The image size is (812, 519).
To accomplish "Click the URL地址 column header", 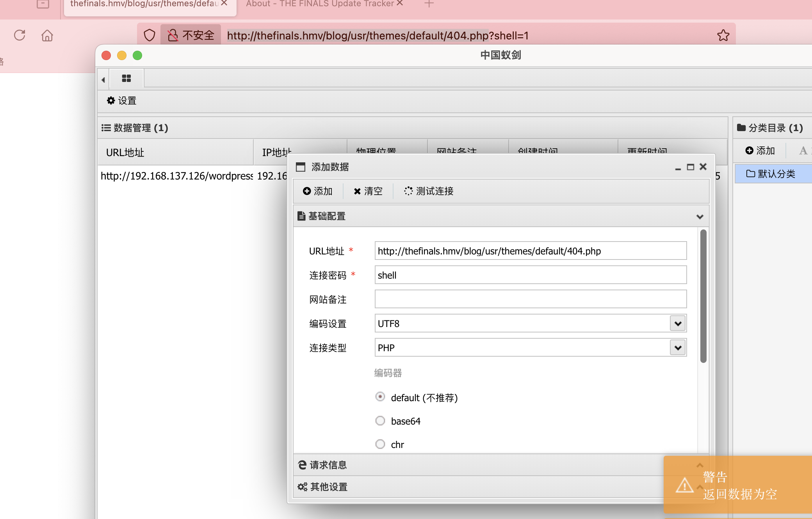I will [x=175, y=152].
